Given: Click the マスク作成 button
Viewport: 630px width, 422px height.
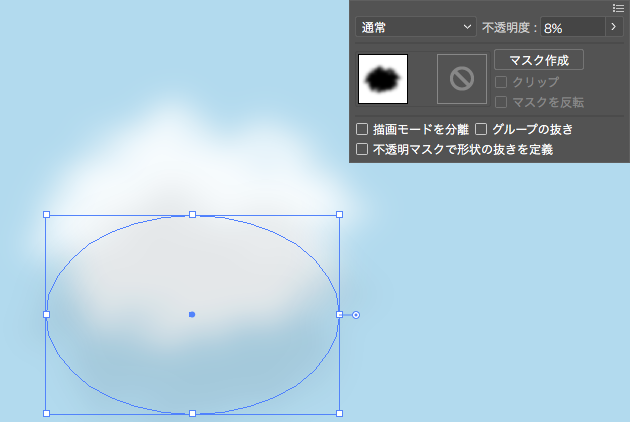Looking at the screenshot, I should (539, 60).
